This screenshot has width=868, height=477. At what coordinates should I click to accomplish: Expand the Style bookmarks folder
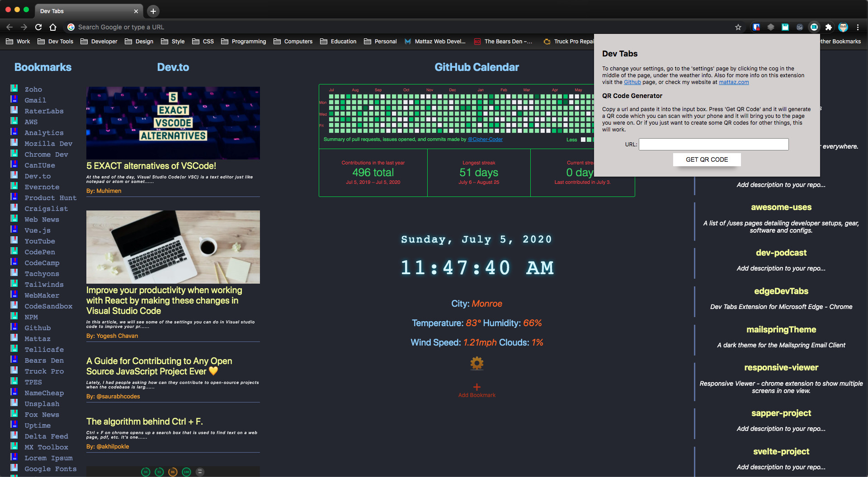click(173, 41)
